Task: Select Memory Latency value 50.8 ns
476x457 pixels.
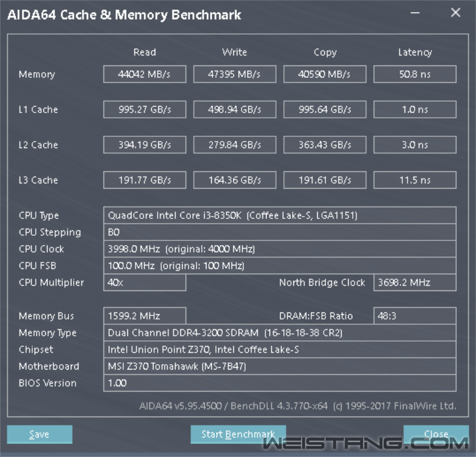Action: (x=415, y=74)
